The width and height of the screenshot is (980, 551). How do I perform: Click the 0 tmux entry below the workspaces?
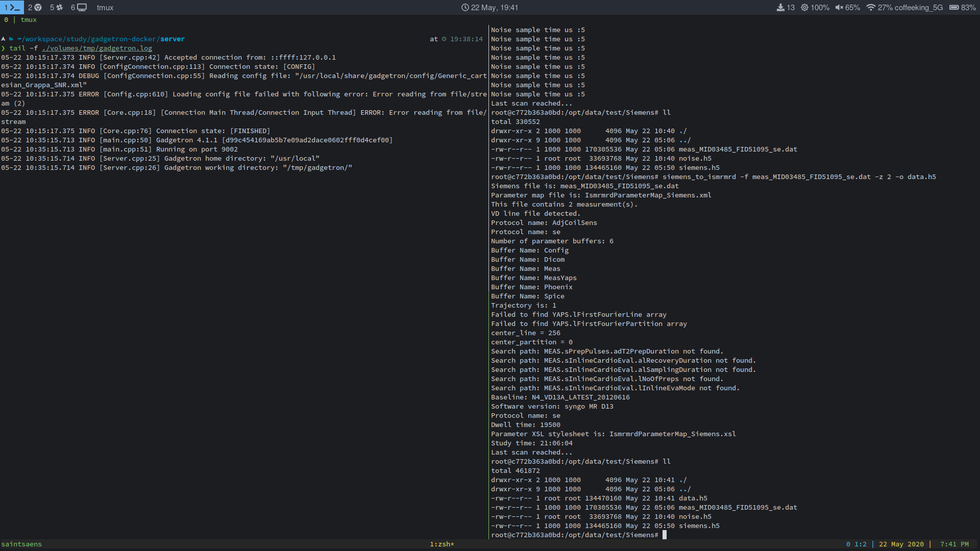point(6,19)
